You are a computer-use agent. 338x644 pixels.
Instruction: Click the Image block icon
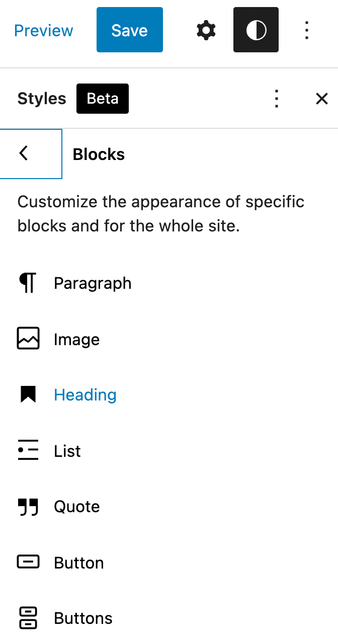click(x=28, y=339)
